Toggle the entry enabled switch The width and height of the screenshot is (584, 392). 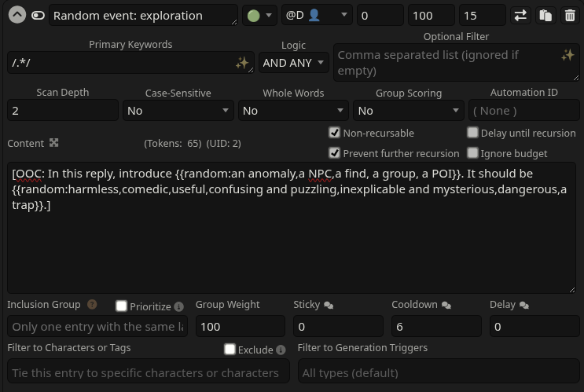(38, 15)
